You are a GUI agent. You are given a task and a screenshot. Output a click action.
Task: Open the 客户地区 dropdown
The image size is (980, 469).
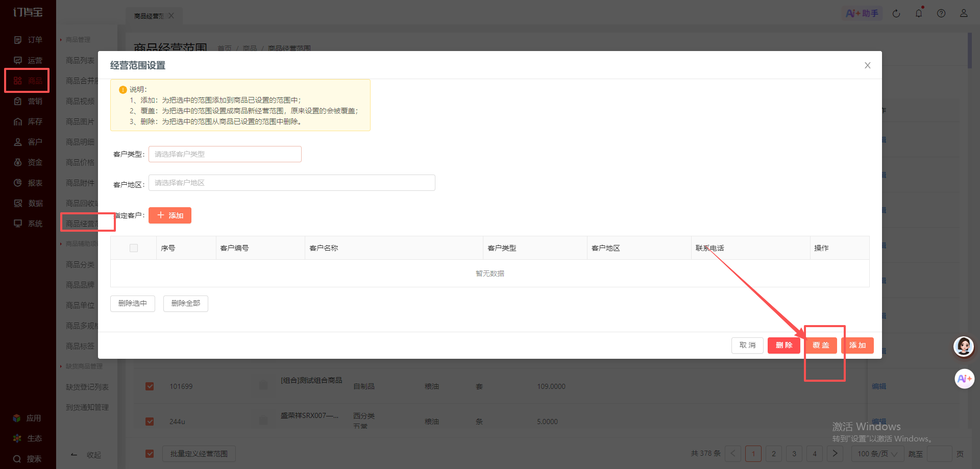coord(292,183)
